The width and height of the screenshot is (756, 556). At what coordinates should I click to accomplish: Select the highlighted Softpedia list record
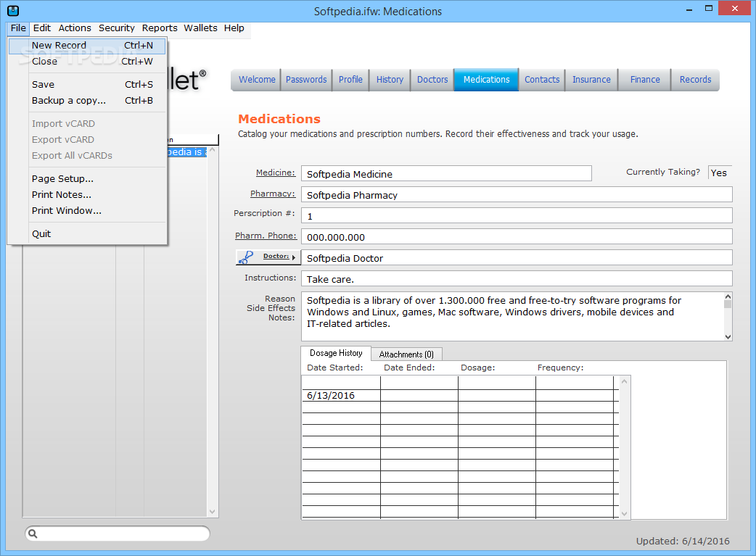(x=187, y=152)
